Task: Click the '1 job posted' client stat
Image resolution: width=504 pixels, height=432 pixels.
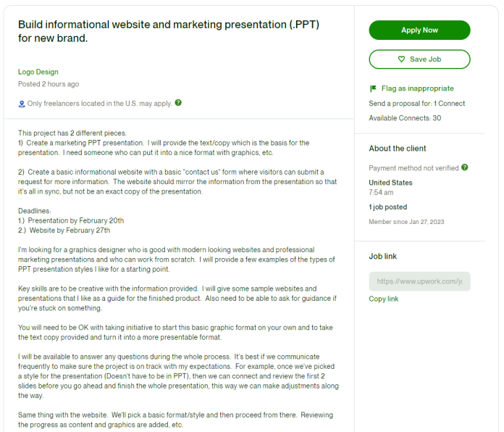Action: [x=389, y=207]
